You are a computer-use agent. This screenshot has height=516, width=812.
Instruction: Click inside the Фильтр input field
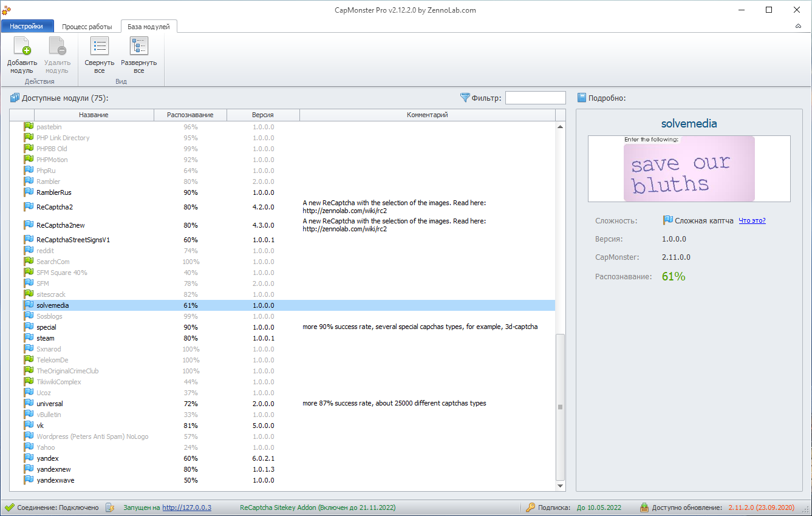[535, 98]
